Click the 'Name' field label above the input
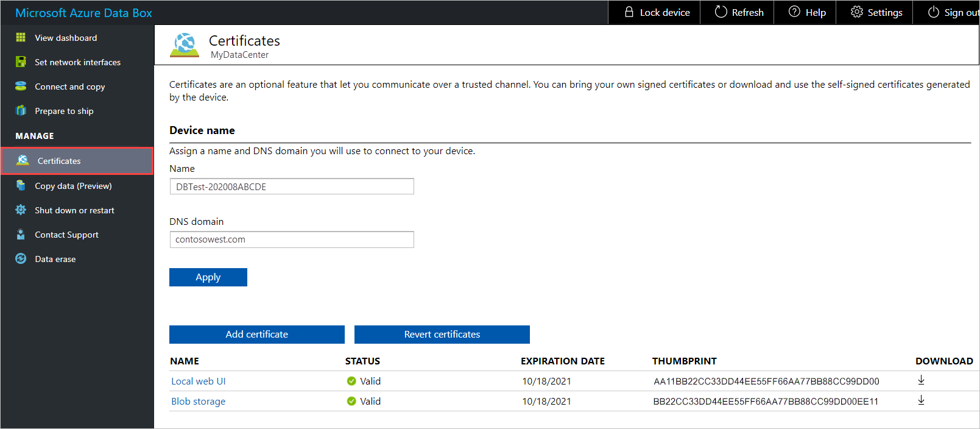 point(182,169)
